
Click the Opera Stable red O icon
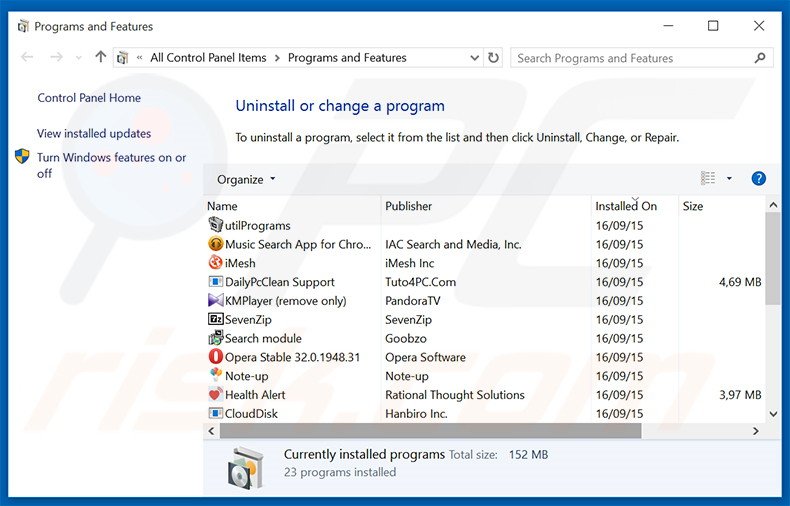click(216, 357)
